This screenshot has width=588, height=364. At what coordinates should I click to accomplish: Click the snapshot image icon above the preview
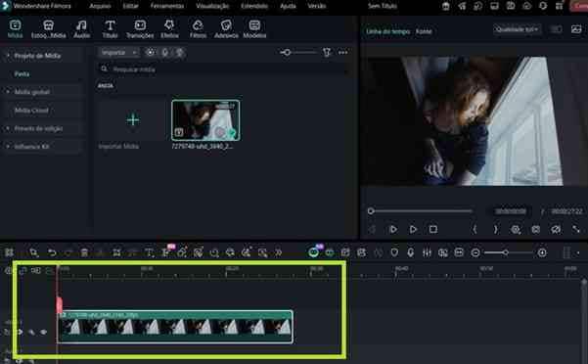point(576,29)
